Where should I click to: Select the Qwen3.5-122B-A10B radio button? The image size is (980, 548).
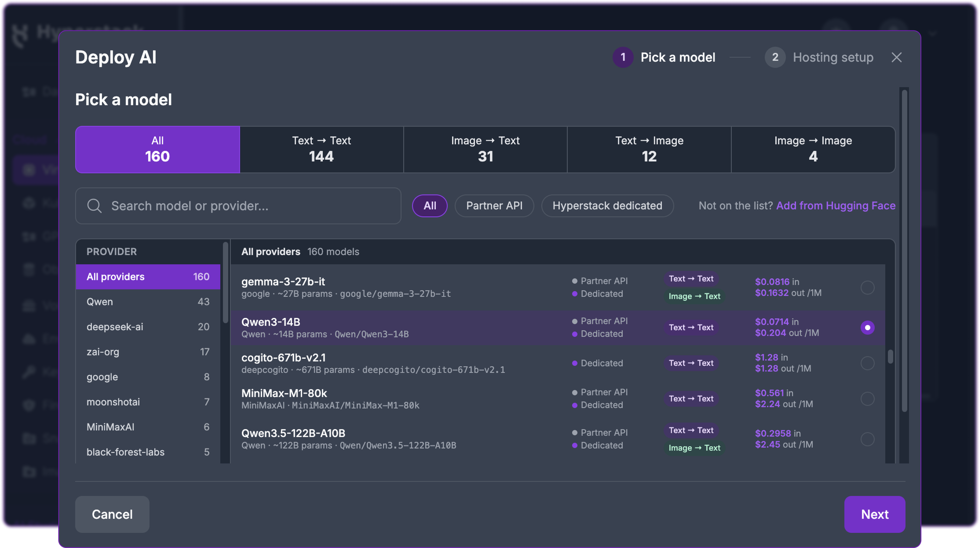tap(867, 439)
